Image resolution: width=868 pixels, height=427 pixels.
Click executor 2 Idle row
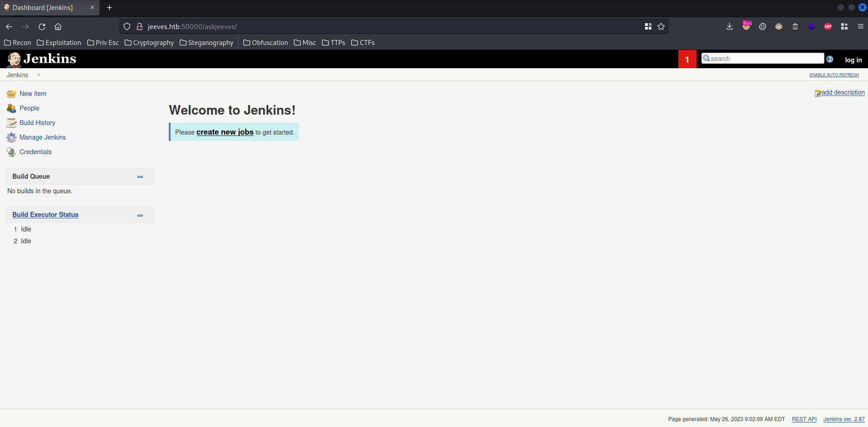click(x=80, y=241)
